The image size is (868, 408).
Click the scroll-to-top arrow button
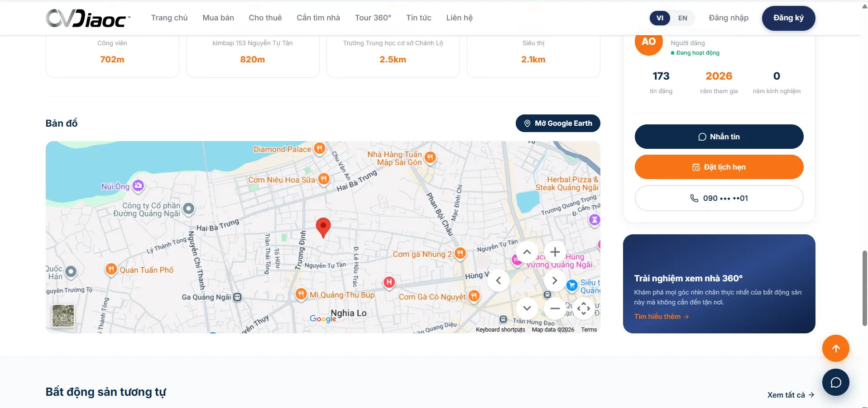pyautogui.click(x=836, y=348)
